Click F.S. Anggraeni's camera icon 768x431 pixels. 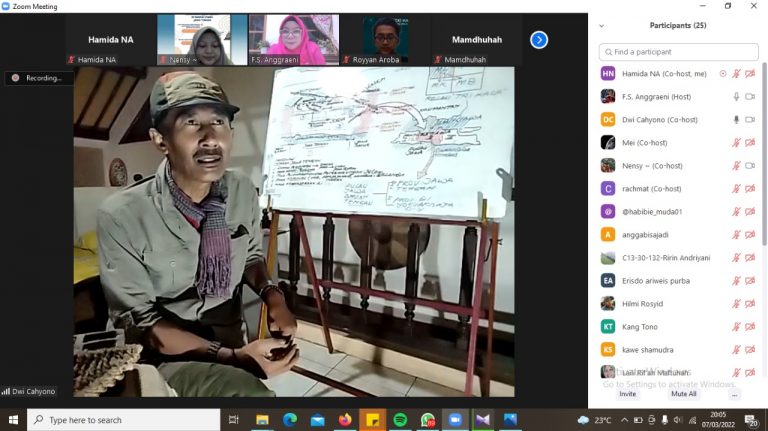750,96
